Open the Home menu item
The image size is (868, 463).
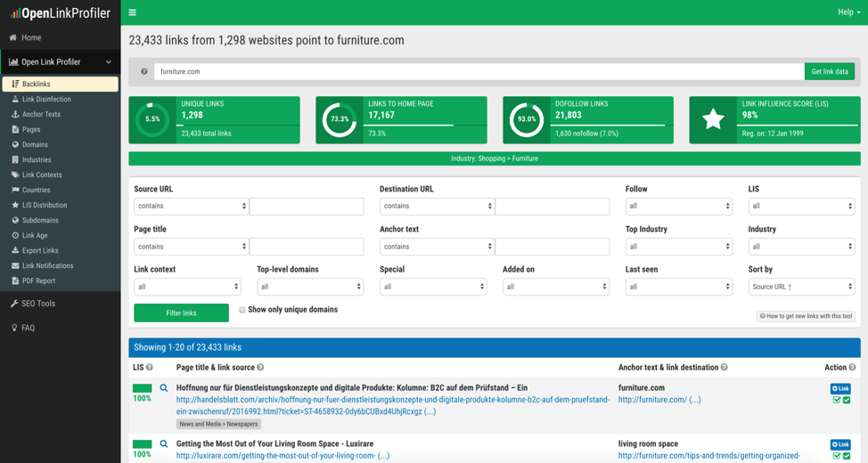click(x=61, y=37)
